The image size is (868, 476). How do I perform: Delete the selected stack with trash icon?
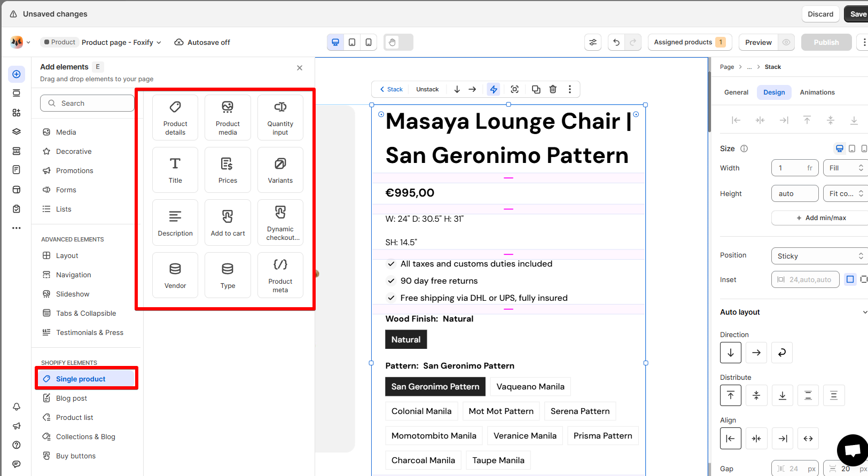[x=553, y=89]
